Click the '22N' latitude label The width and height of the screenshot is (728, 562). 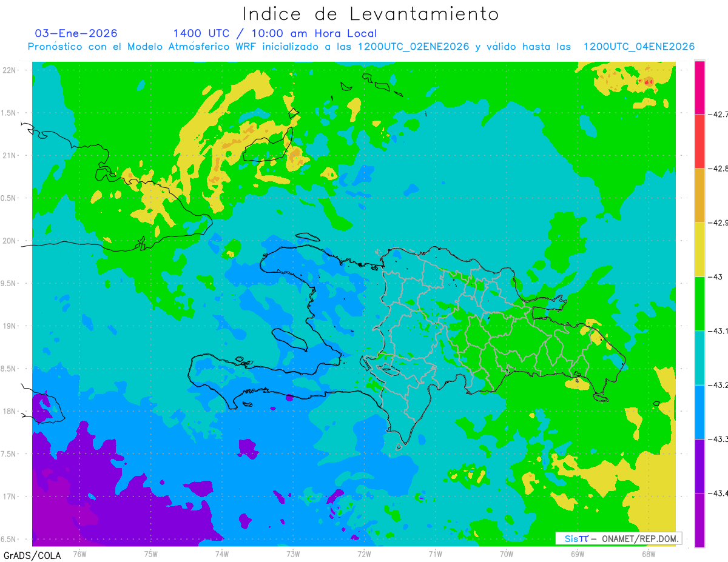coord(9,70)
